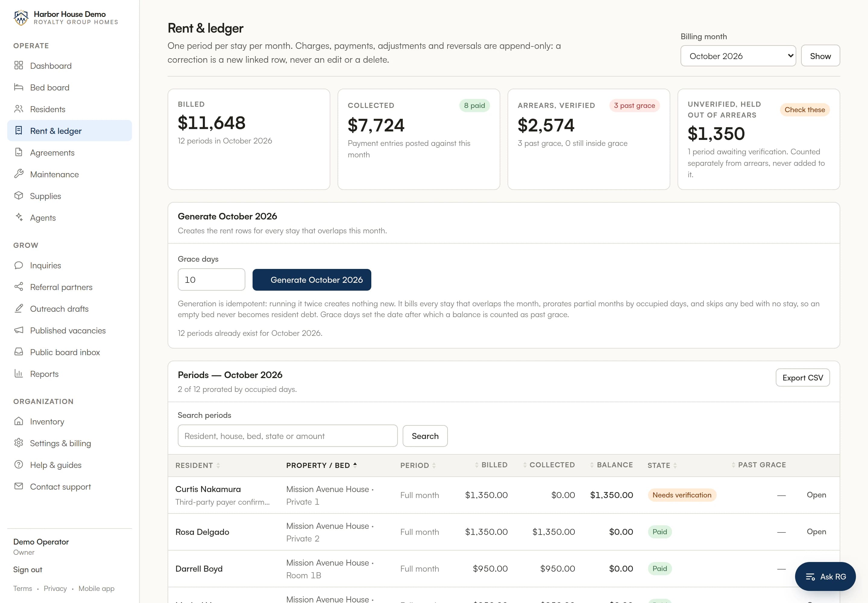This screenshot has height=603, width=868.
Task: Click the Published vacancies megaphone icon
Action: coord(18,330)
